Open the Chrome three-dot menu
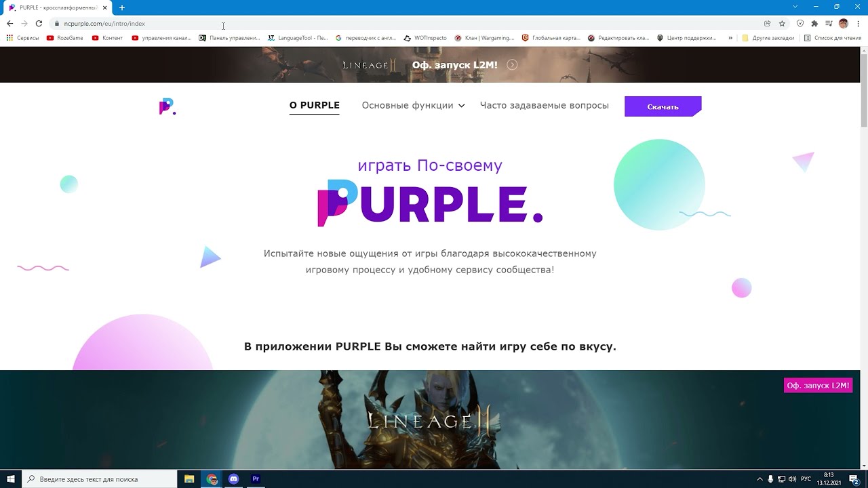The height and width of the screenshot is (488, 868). [x=859, y=24]
